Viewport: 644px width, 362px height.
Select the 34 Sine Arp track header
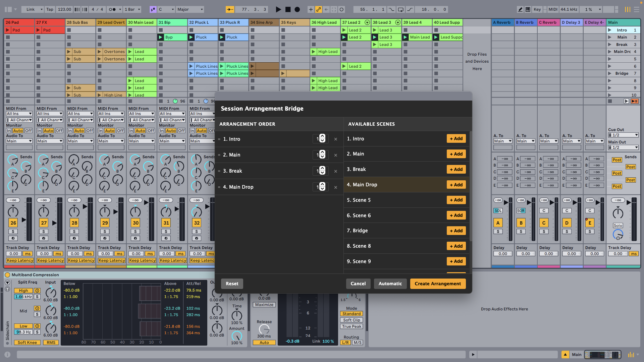pyautogui.click(x=264, y=22)
